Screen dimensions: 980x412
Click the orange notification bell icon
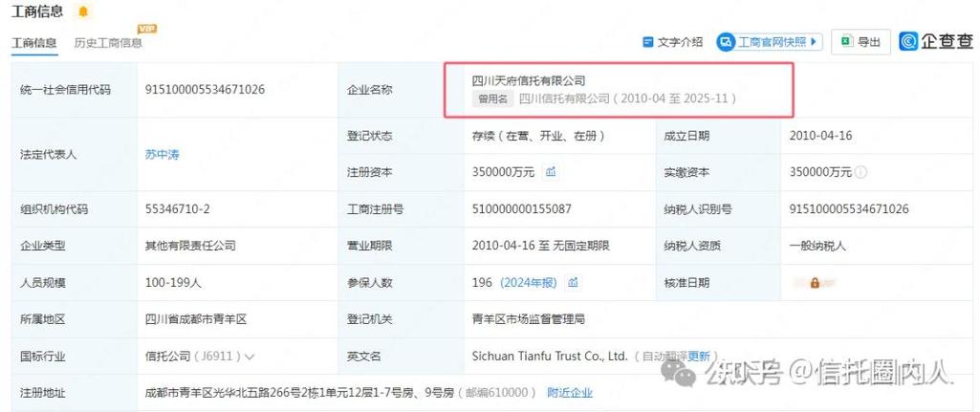click(x=84, y=12)
